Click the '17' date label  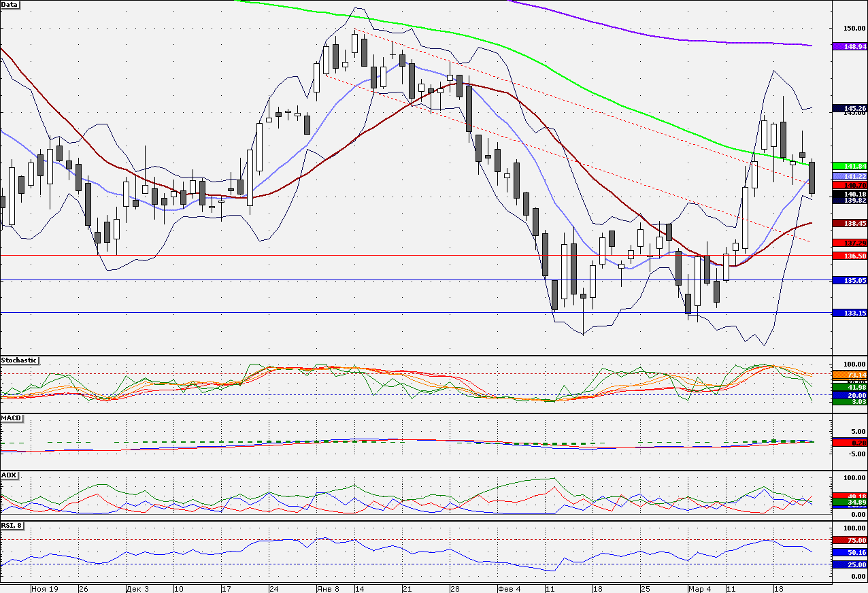coord(226,589)
